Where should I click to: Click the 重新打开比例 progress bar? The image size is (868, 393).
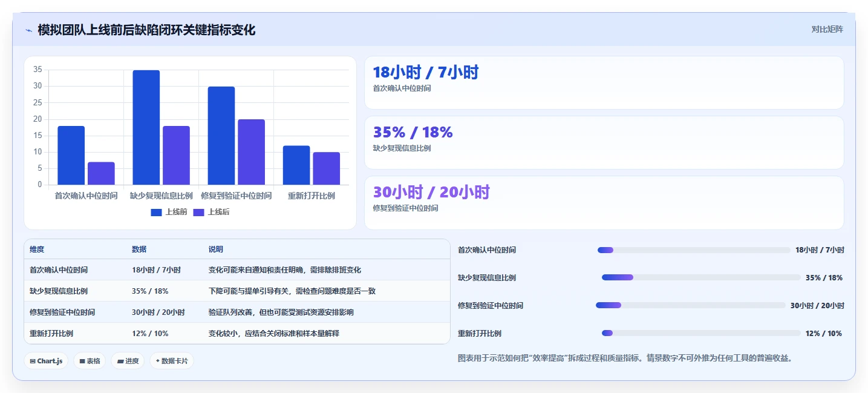pyautogui.click(x=701, y=333)
